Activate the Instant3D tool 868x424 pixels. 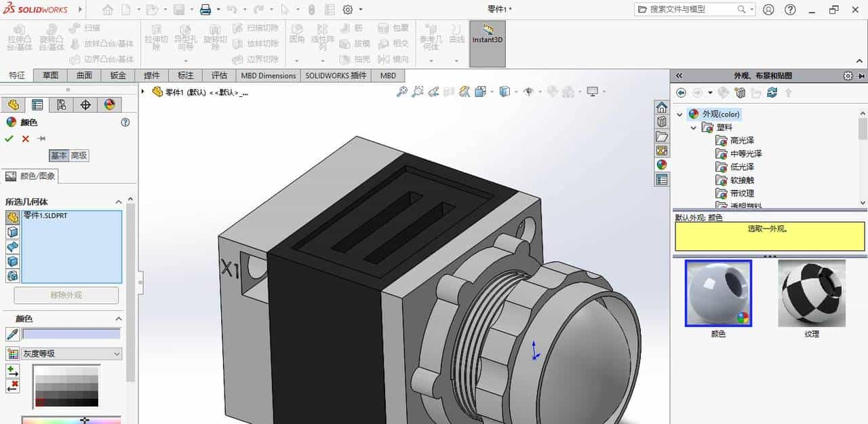point(487,37)
